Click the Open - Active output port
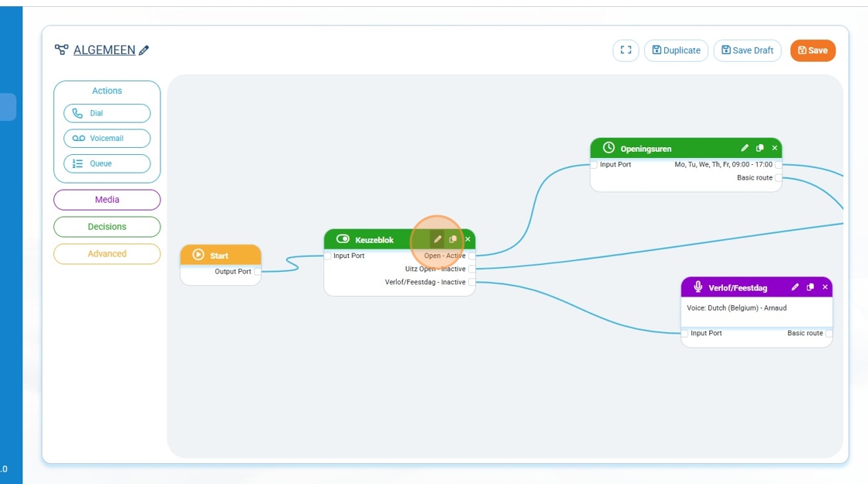 (x=472, y=256)
